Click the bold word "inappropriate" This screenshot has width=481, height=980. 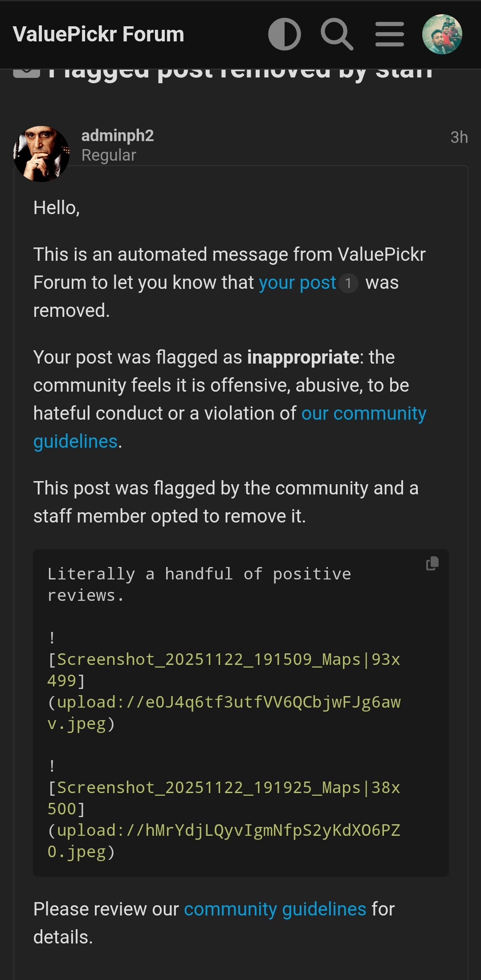point(303,357)
